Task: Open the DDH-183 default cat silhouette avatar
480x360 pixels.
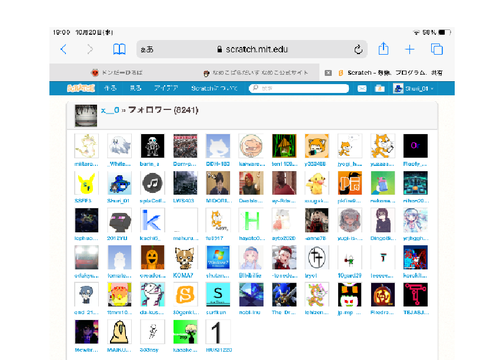Action: click(x=218, y=146)
